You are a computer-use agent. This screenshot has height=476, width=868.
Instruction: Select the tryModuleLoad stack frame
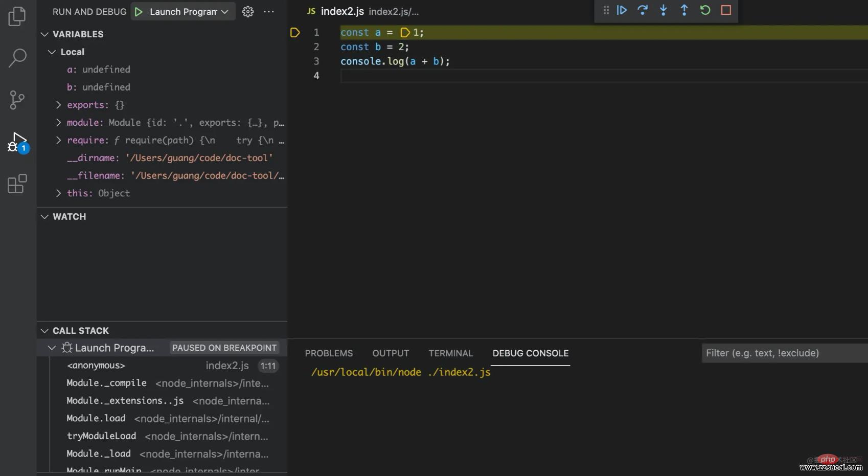coord(162,436)
